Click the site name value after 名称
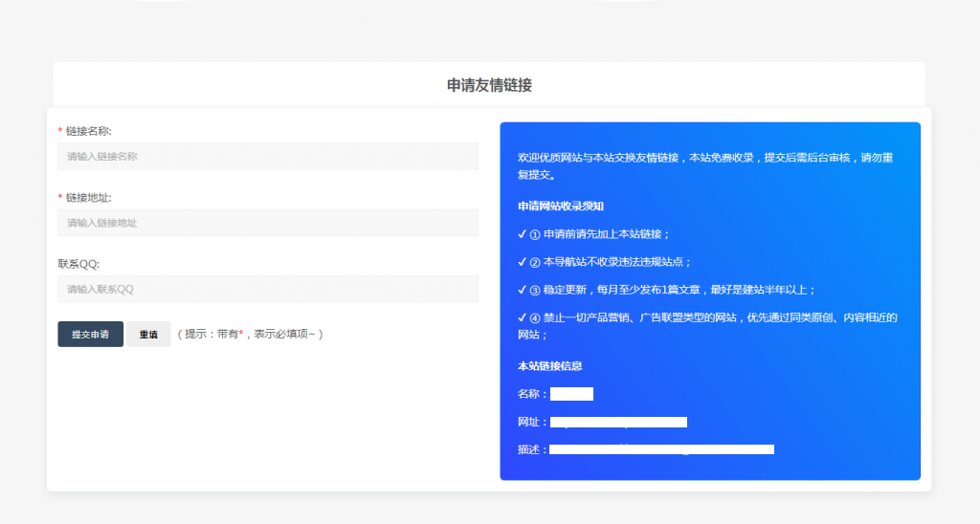This screenshot has width=980, height=524. tap(571, 394)
